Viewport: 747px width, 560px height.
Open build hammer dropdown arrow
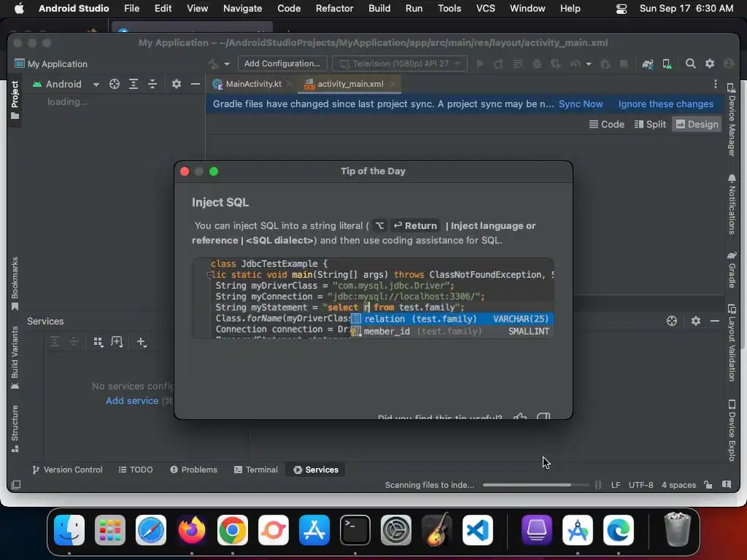(x=227, y=64)
